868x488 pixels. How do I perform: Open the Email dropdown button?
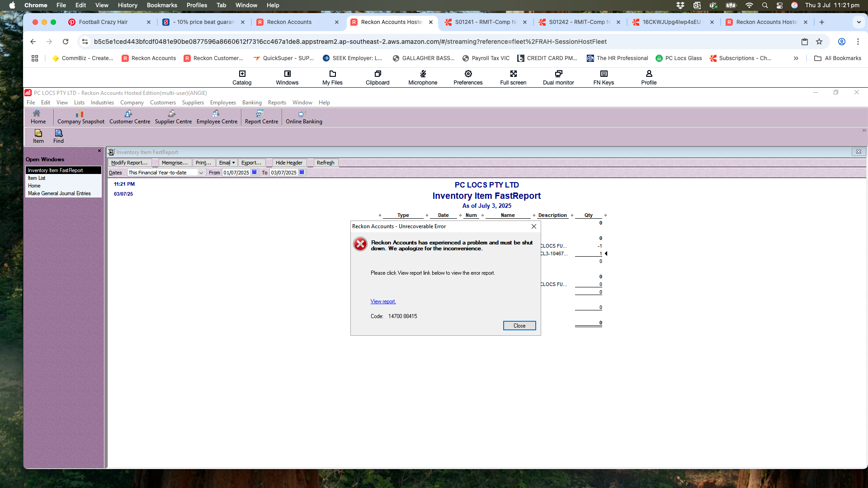click(227, 163)
